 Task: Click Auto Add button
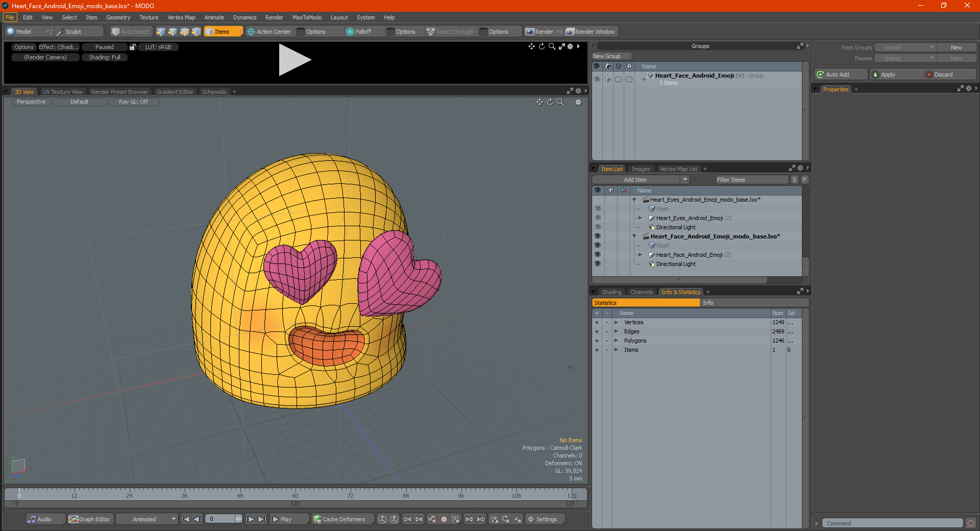pyautogui.click(x=841, y=75)
